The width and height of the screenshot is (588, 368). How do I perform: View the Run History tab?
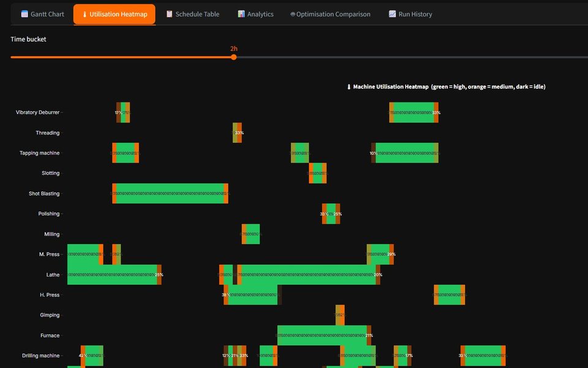(410, 14)
